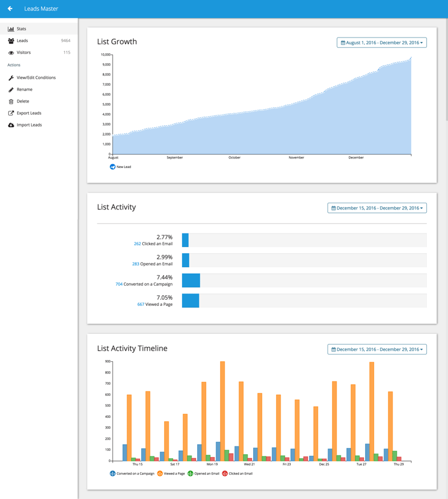Click the tallest orange bar at Mon 19
Viewport: 448px width, 499px height.
coord(222,411)
